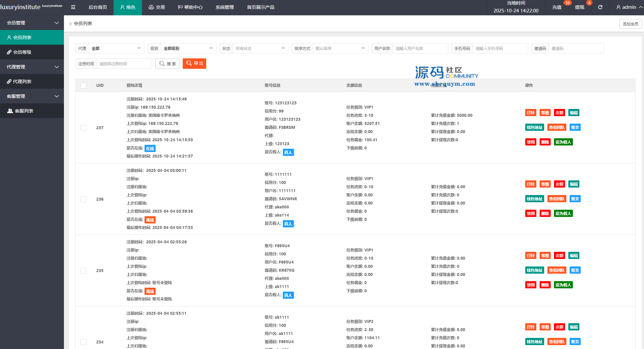Expand the level filter dropdown
The width and height of the screenshot is (644, 349).
pos(188,49)
